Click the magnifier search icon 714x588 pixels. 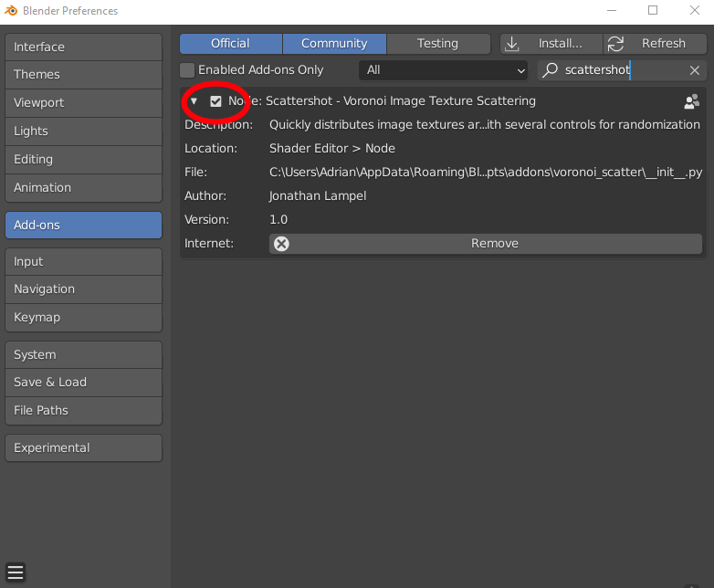point(550,69)
